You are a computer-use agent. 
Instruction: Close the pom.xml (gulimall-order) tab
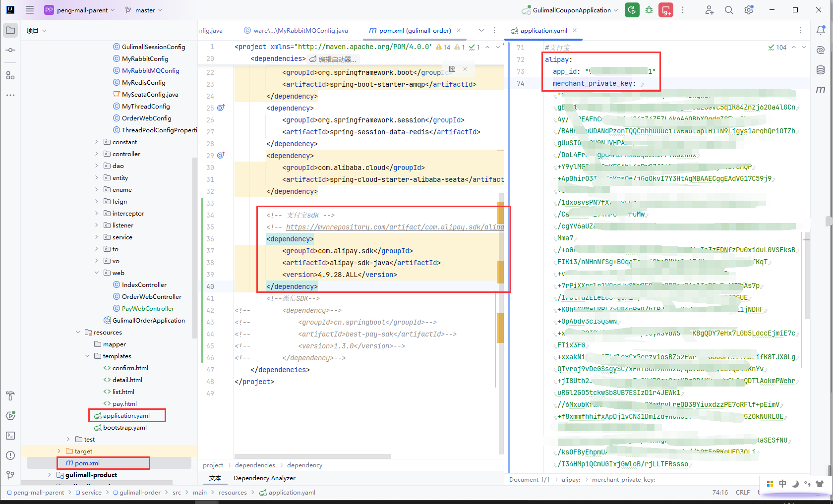(459, 30)
